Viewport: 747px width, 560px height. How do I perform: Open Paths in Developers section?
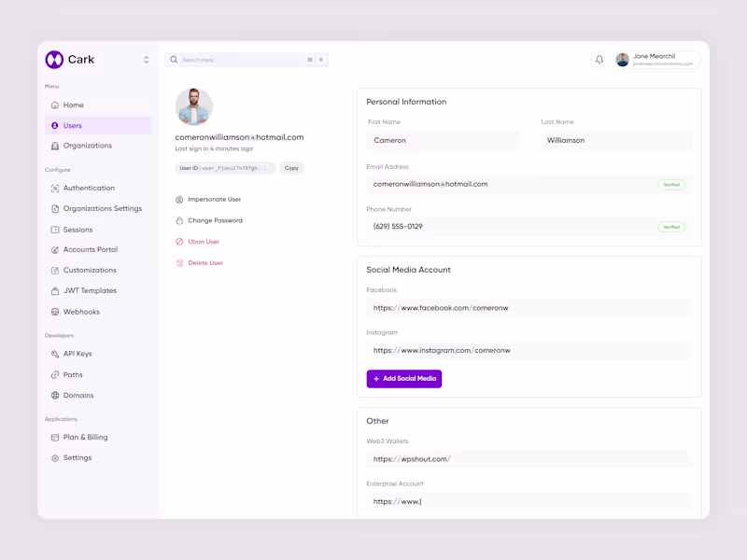[x=98, y=375]
